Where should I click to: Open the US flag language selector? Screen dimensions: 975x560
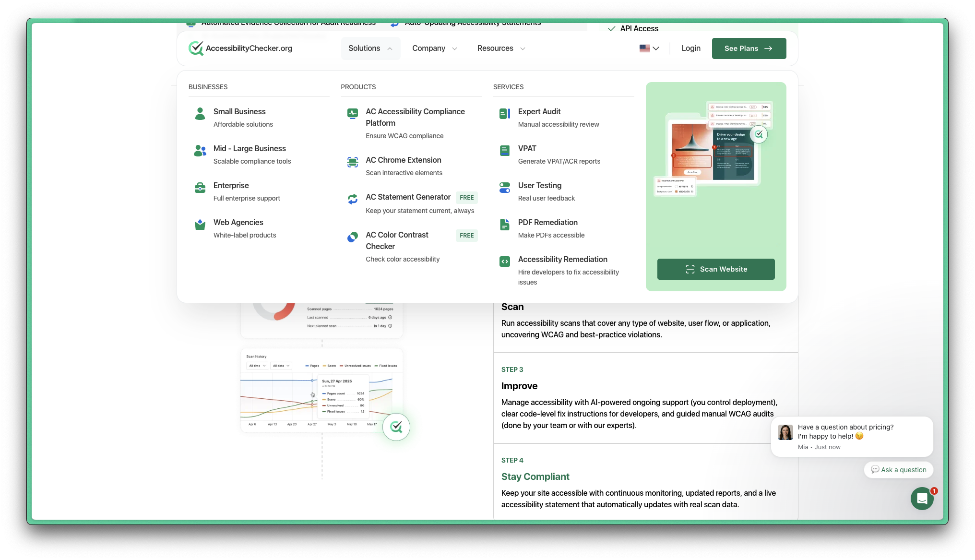coord(649,48)
